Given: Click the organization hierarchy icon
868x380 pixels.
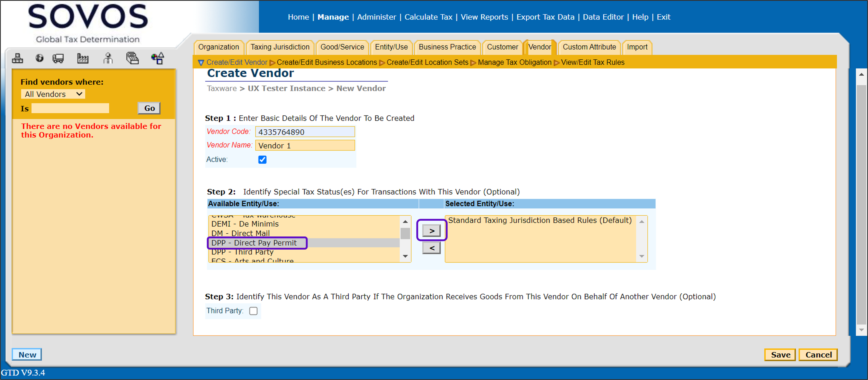Looking at the screenshot, I should point(18,58).
